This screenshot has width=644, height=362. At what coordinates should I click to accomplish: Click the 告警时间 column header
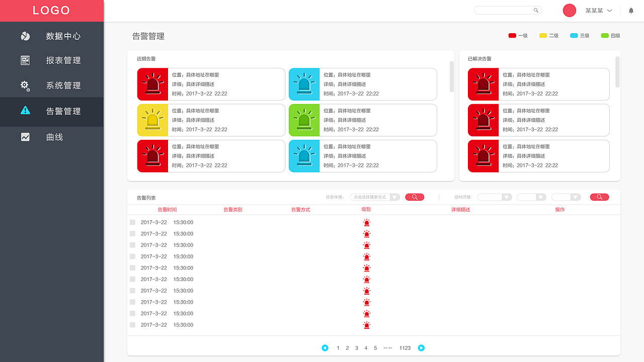(x=168, y=210)
